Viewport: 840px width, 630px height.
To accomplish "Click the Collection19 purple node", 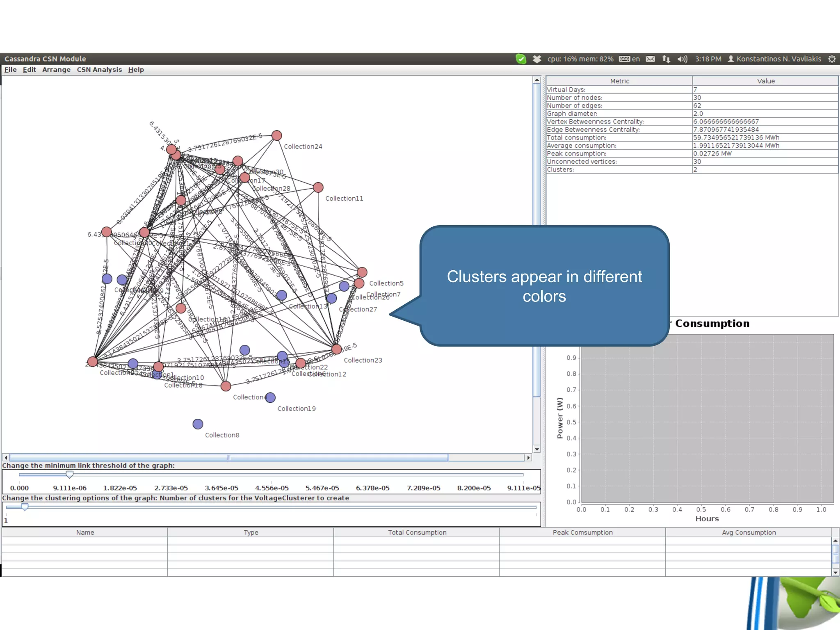I will 270,397.
